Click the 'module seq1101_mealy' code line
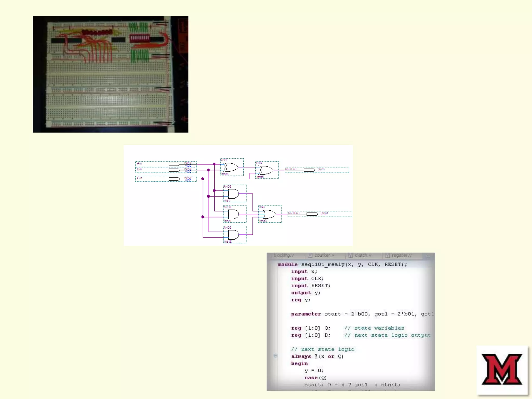Viewport: 532px width, 399px height. click(x=342, y=264)
